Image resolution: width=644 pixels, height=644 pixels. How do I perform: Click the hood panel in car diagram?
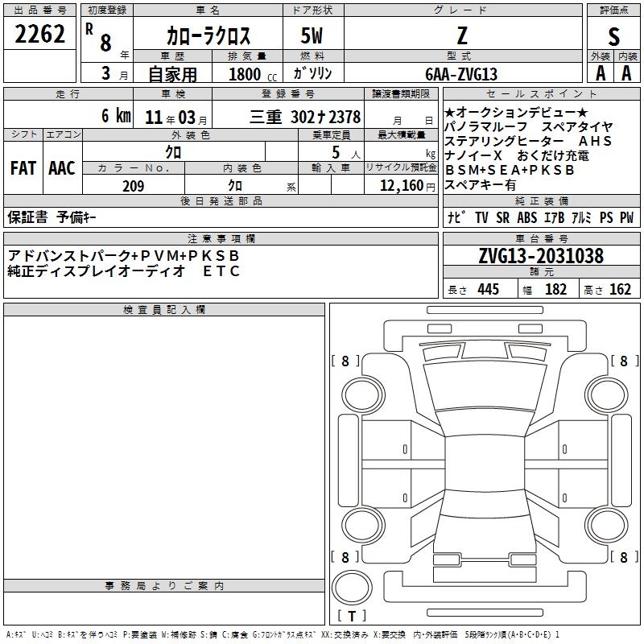[x=485, y=386]
